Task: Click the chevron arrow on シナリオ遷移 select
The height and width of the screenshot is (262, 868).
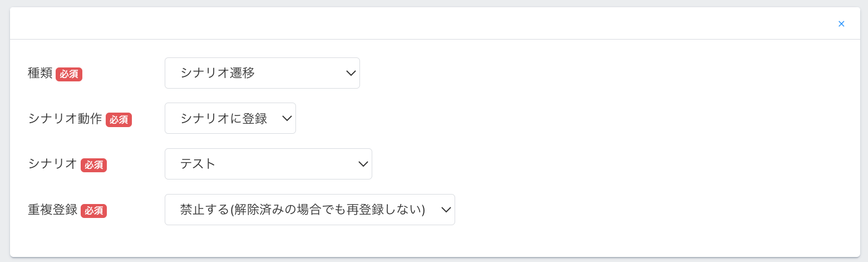Action: point(351,73)
